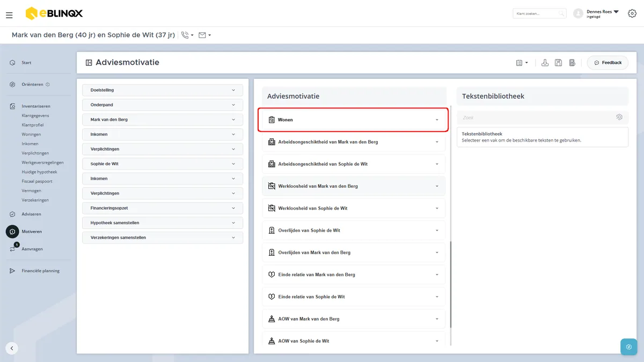Open the Fiscaal paspoort sidebar link
Viewport: 644px width, 362px height.
tap(37, 181)
